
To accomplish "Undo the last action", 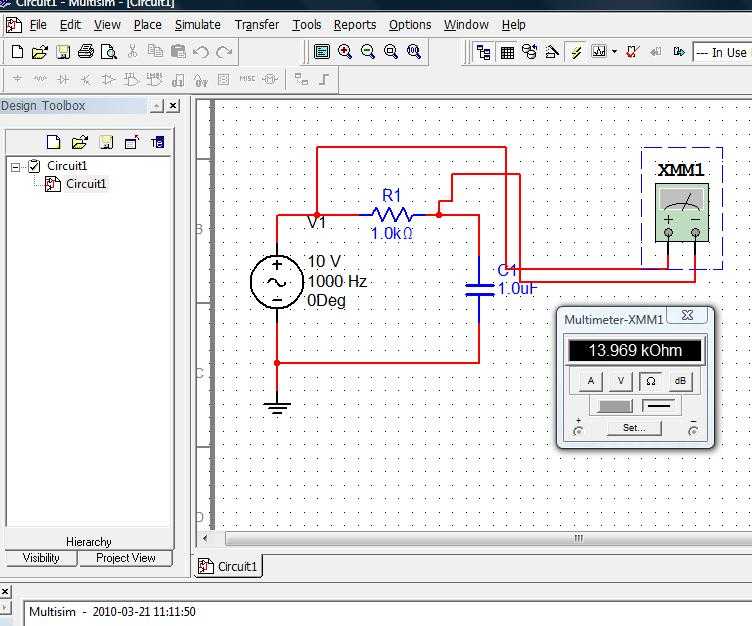I will click(x=201, y=52).
